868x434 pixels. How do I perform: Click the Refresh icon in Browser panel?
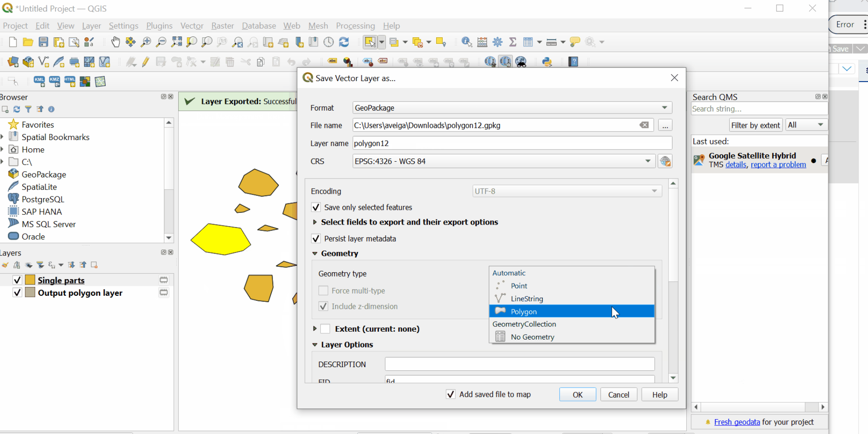click(x=16, y=109)
